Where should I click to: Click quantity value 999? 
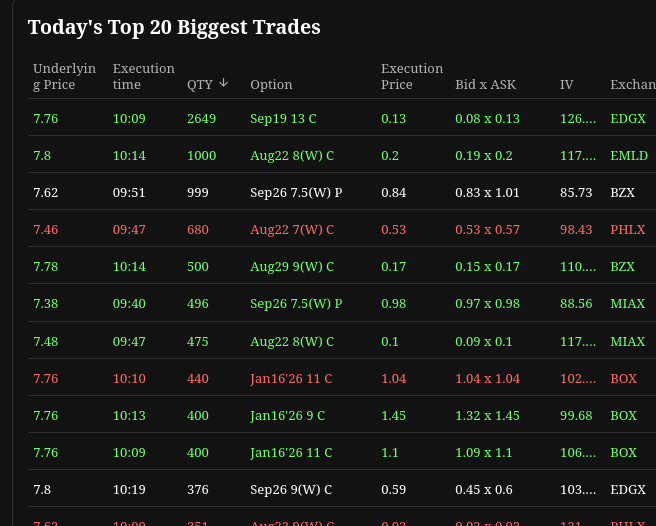197,193
